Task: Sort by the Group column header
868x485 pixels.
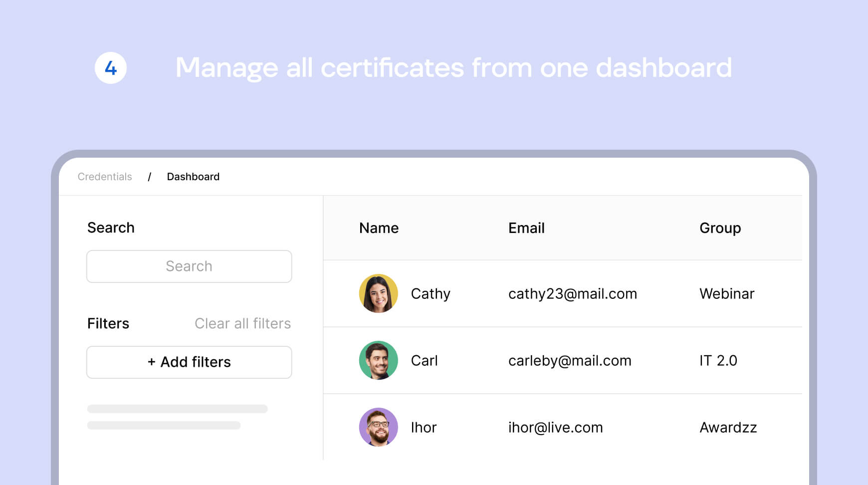Action: [720, 228]
